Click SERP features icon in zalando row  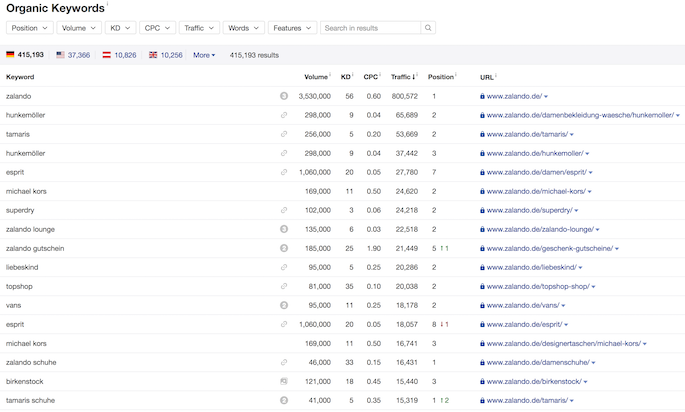coord(284,96)
